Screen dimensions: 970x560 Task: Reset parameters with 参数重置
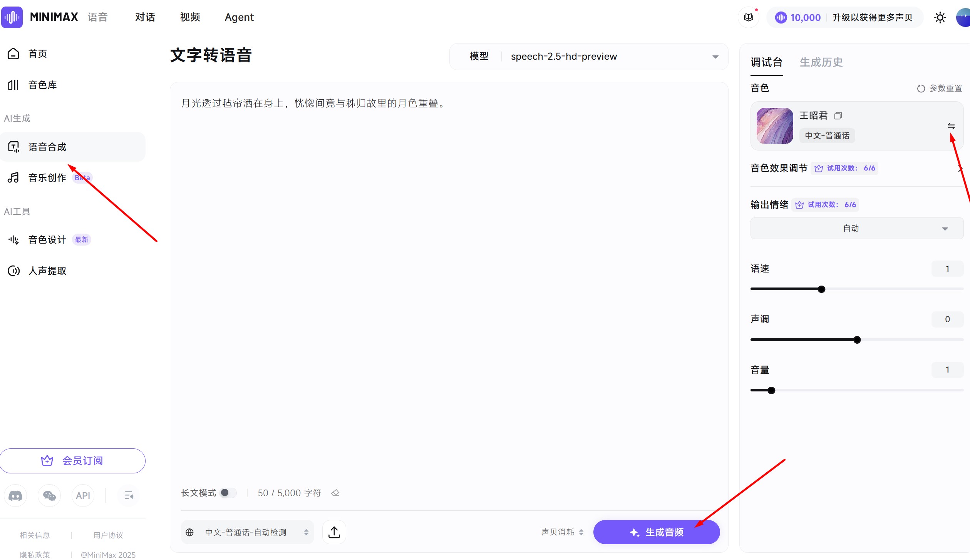click(x=939, y=88)
